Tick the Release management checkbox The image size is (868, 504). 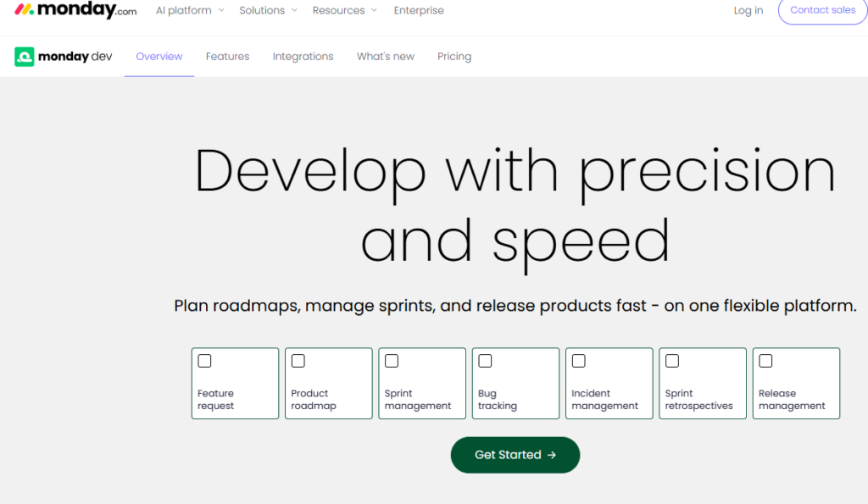pos(765,361)
